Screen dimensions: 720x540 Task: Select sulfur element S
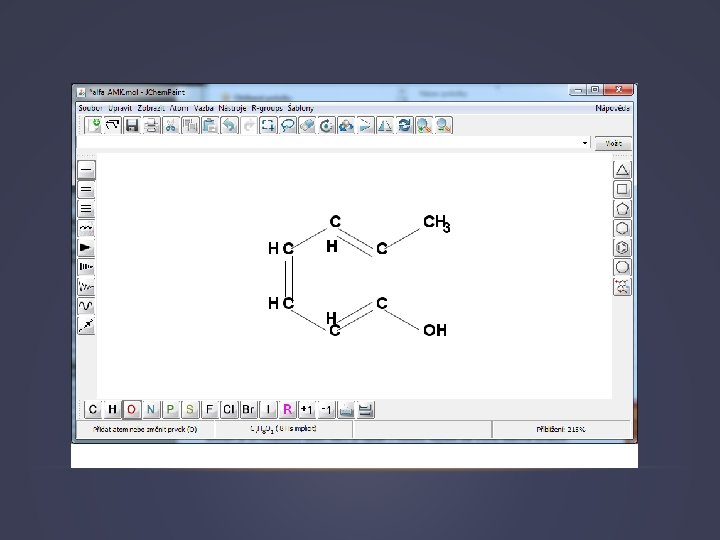pos(190,409)
